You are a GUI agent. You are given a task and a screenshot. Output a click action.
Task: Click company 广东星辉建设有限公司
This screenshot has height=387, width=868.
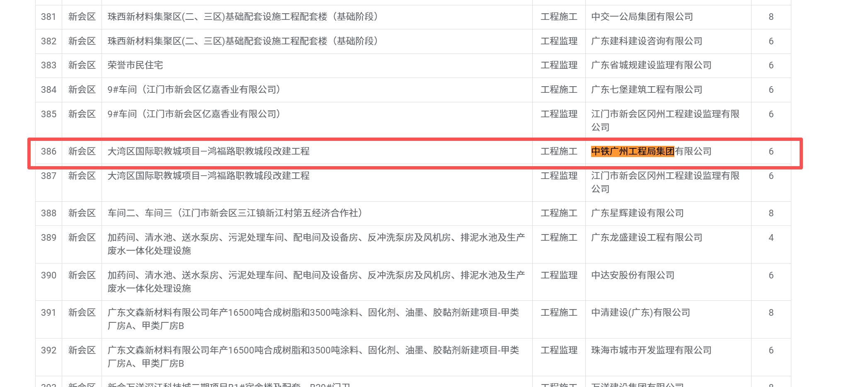pos(638,213)
